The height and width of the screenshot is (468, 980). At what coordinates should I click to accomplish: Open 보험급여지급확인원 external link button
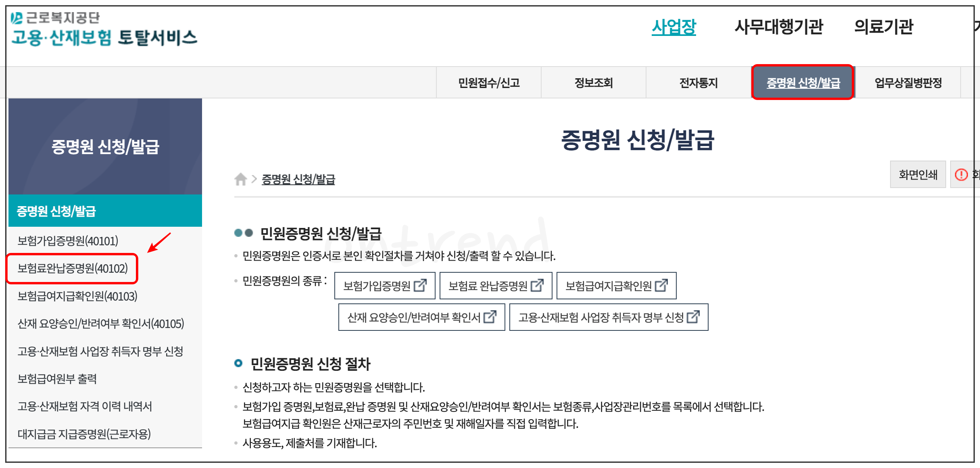click(616, 286)
